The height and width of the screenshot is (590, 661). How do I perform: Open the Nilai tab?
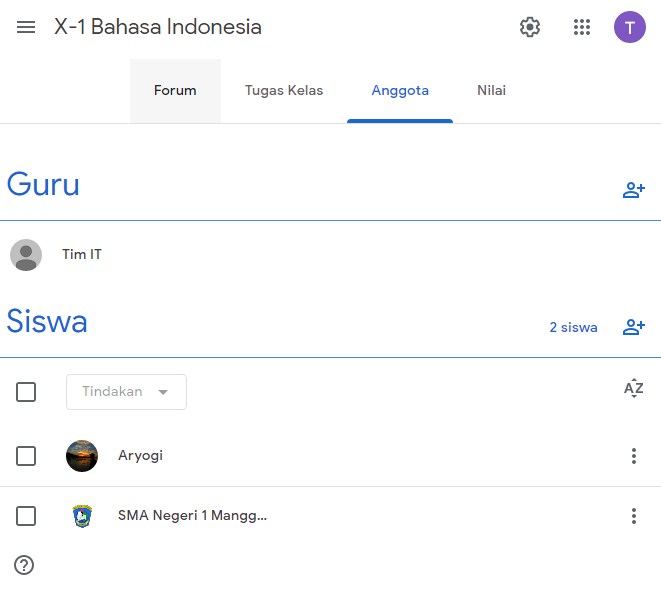pyautogui.click(x=491, y=91)
